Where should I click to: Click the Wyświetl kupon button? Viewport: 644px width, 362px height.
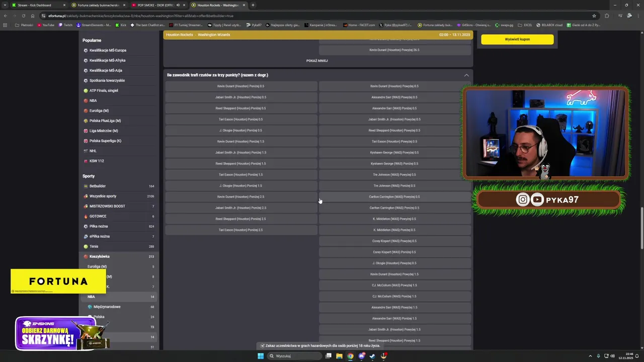coord(517,39)
